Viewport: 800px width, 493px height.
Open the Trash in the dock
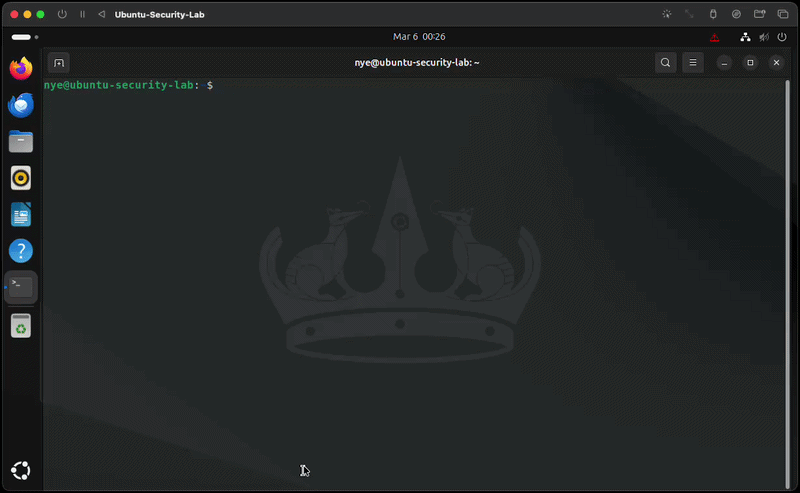(21, 325)
